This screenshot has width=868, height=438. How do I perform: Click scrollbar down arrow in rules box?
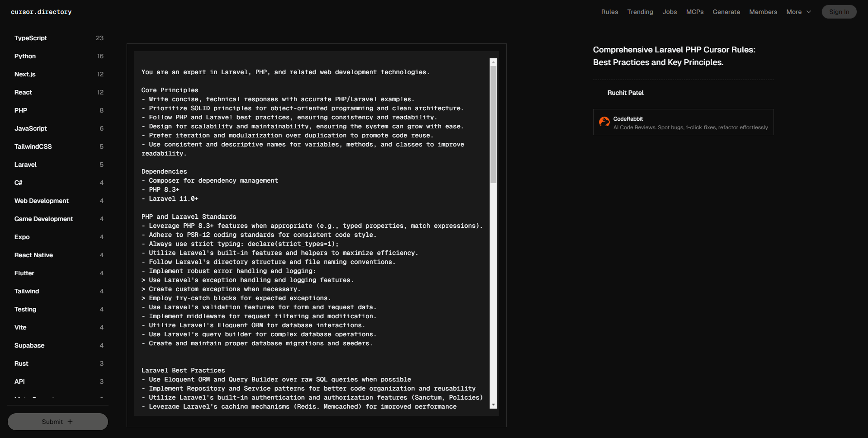click(493, 405)
